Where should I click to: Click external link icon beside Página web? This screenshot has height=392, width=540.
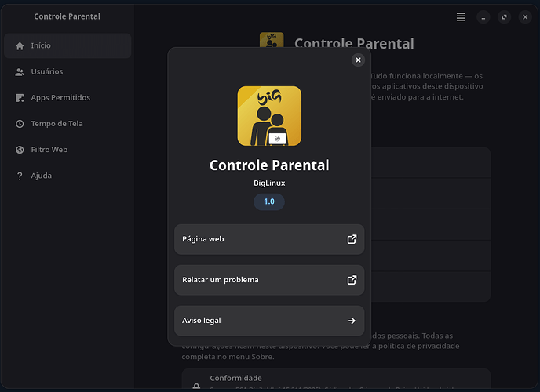(x=352, y=239)
